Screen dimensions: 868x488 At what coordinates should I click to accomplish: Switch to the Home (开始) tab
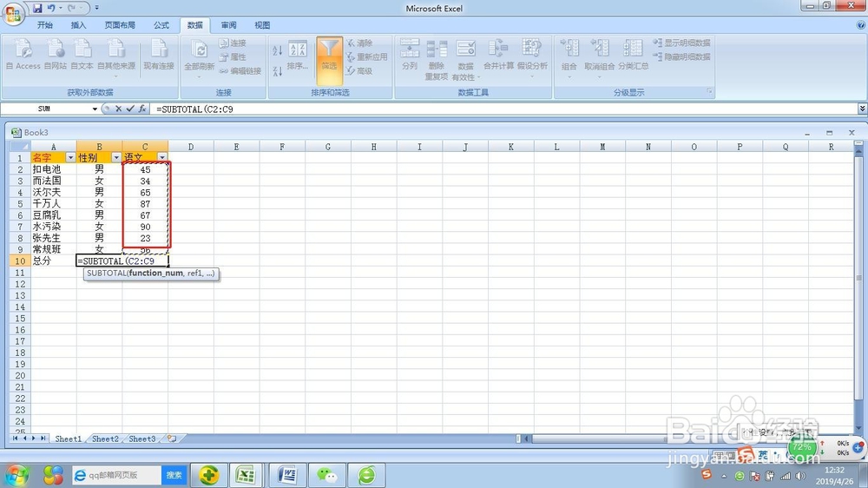[x=45, y=25]
